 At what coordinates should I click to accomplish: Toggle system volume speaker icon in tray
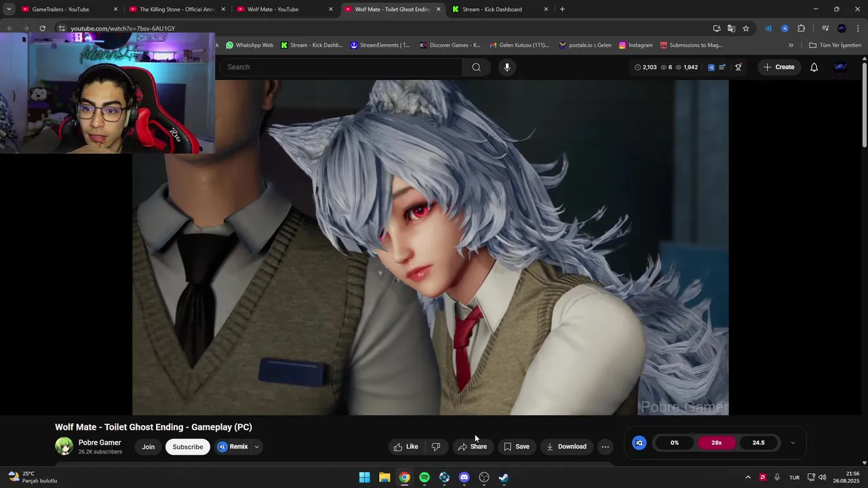(x=822, y=477)
